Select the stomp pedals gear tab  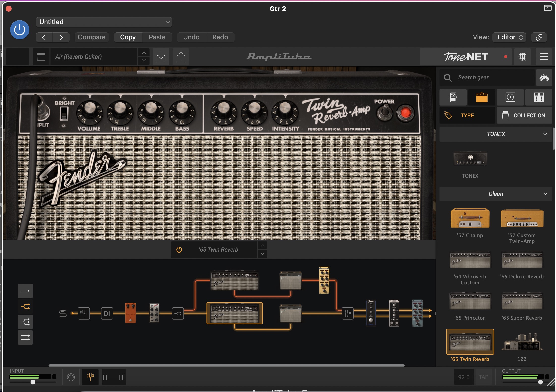pyautogui.click(x=453, y=97)
